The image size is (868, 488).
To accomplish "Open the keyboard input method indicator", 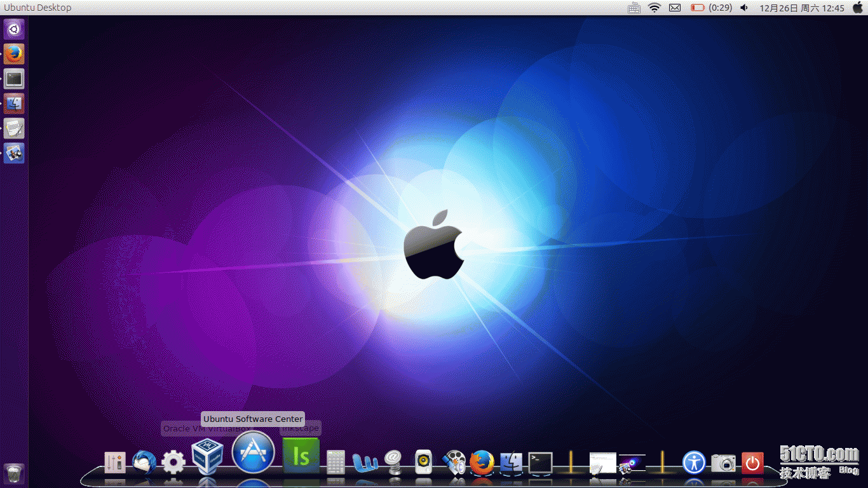I will (x=634, y=8).
